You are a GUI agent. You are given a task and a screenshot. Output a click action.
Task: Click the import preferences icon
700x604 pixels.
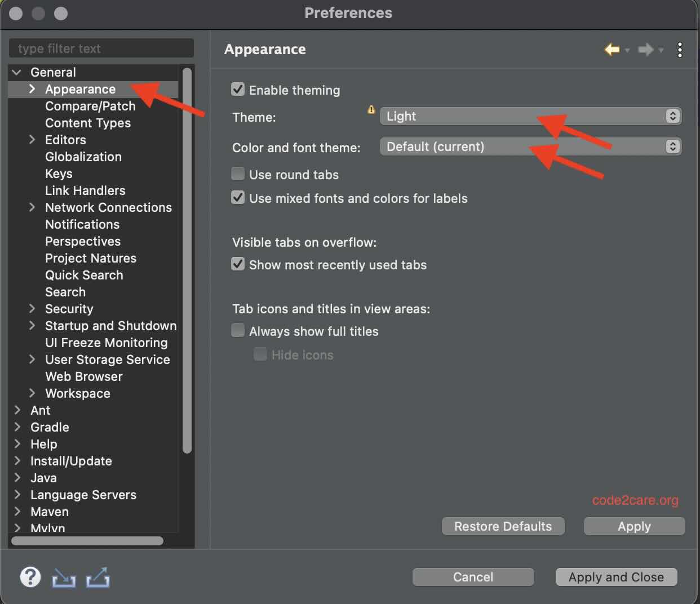pyautogui.click(x=64, y=577)
